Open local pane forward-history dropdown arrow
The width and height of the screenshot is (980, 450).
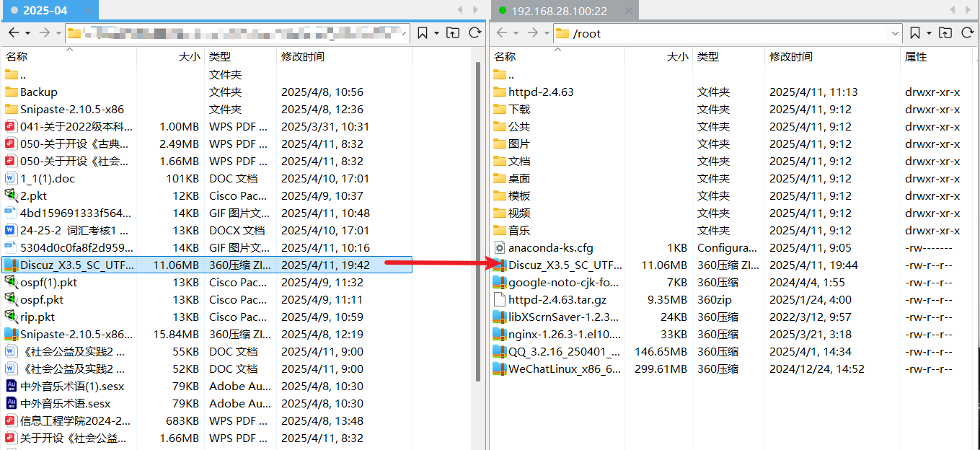click(58, 33)
